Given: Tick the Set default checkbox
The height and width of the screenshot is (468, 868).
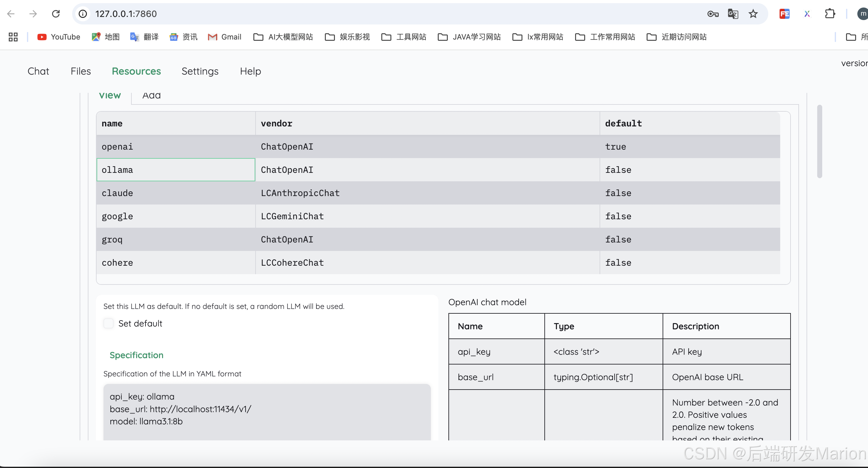Looking at the screenshot, I should (x=109, y=323).
